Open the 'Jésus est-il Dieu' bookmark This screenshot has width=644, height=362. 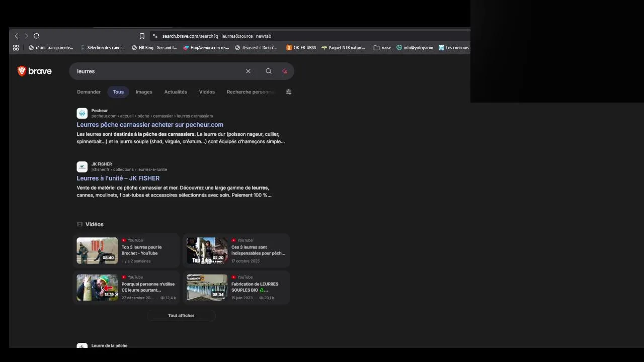[x=256, y=48]
